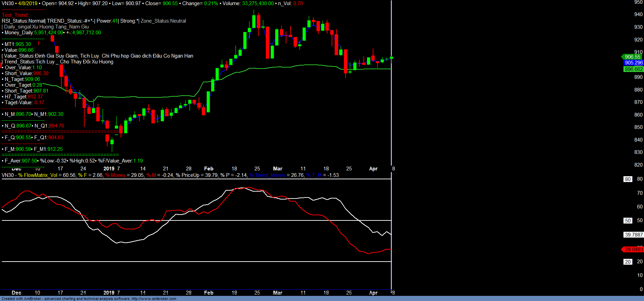Click the red 29.0493 indicator marker

(633, 250)
